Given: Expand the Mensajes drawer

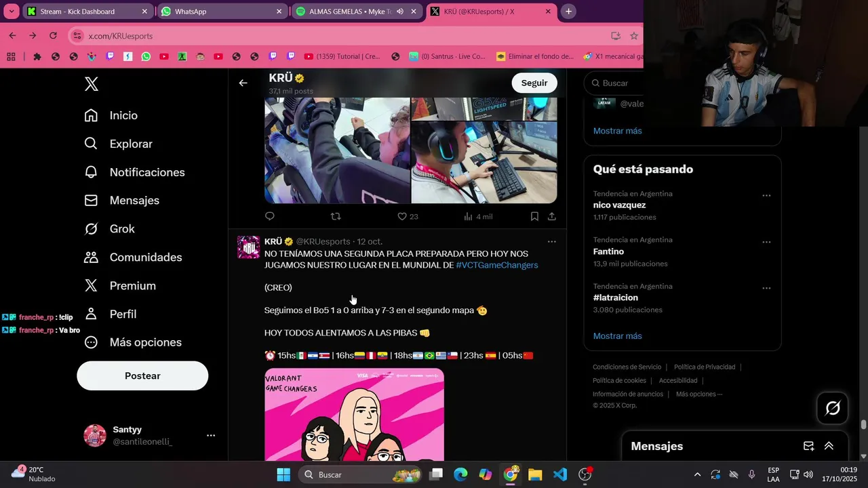Looking at the screenshot, I should click(x=829, y=446).
